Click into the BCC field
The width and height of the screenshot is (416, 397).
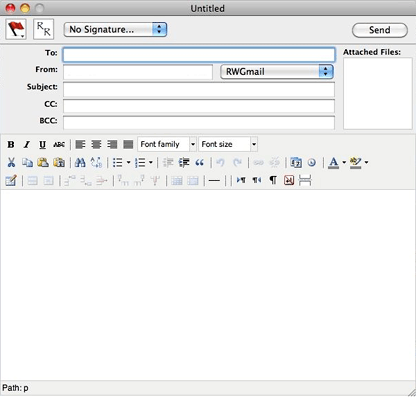pos(199,123)
